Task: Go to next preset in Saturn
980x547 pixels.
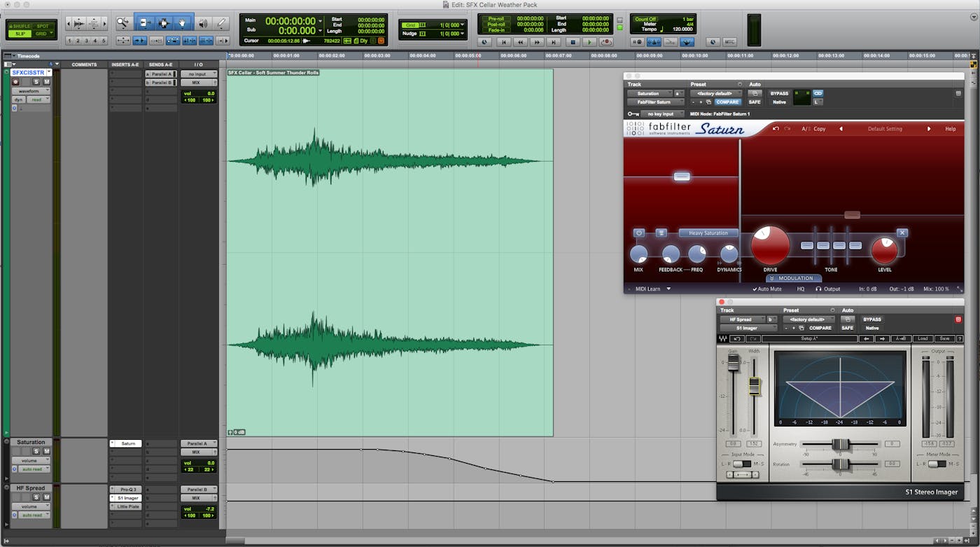Action: [x=929, y=129]
